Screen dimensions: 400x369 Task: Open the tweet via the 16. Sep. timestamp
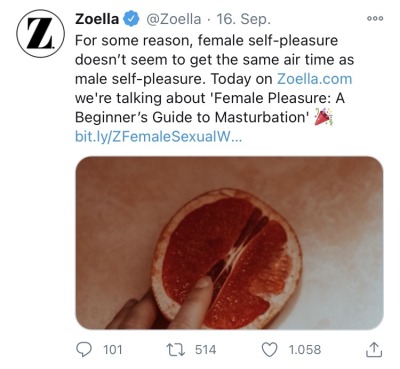(243, 19)
